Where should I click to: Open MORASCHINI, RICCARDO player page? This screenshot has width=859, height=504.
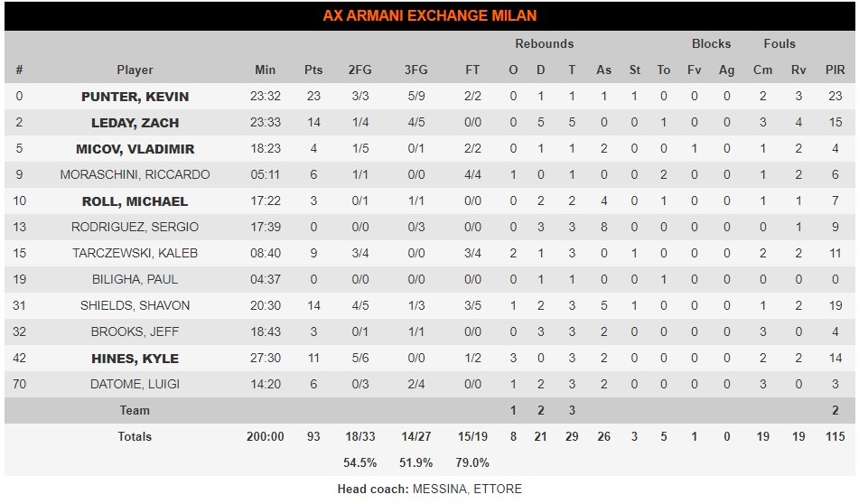(x=135, y=175)
